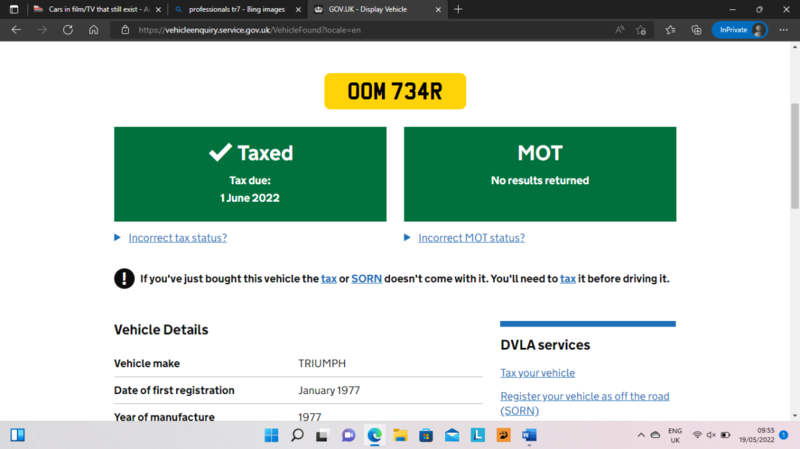Click the 'SORN' link in warning text
Viewport: 800px width, 449px height.
pyautogui.click(x=366, y=279)
